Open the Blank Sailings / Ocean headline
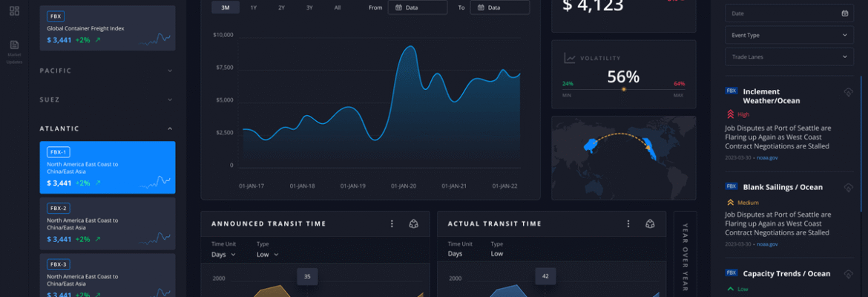 point(783,187)
